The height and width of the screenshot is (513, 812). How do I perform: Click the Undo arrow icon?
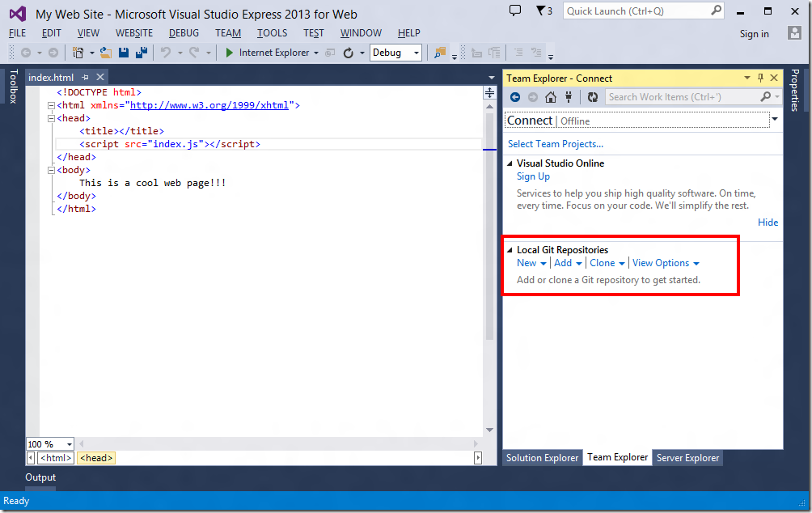166,53
